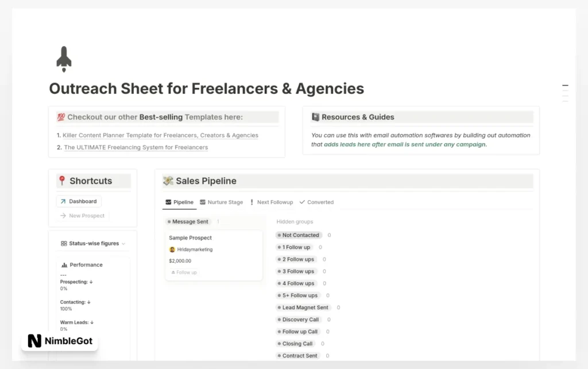The width and height of the screenshot is (588, 369).
Task: Click the Shortcuts pushpin icon
Action: tap(62, 180)
